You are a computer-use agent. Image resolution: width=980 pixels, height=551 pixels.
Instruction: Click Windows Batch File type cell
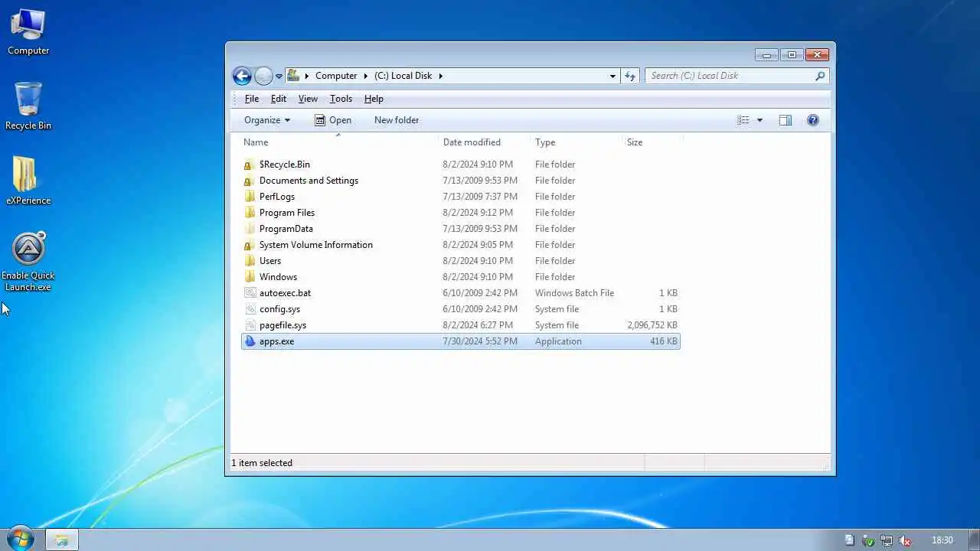[574, 293]
